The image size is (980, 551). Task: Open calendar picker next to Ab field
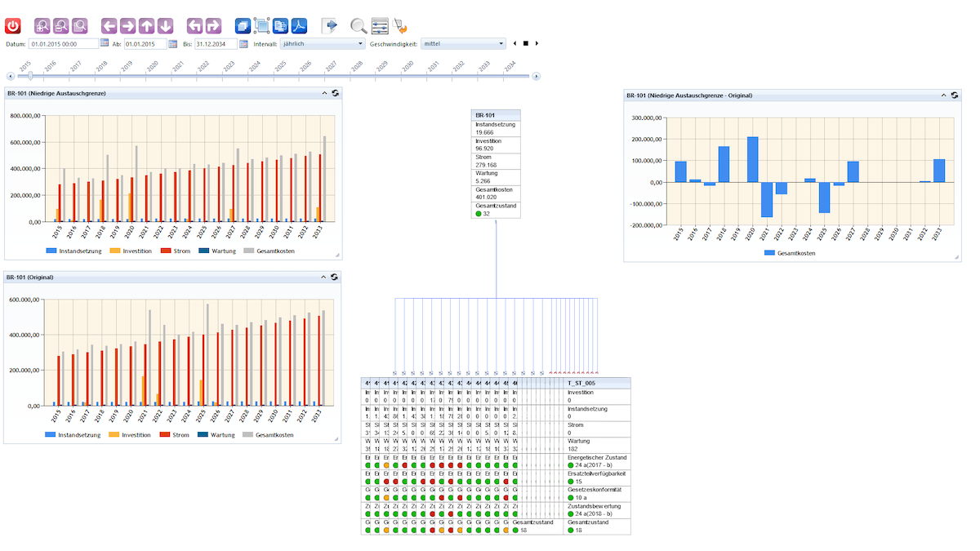[x=172, y=43]
